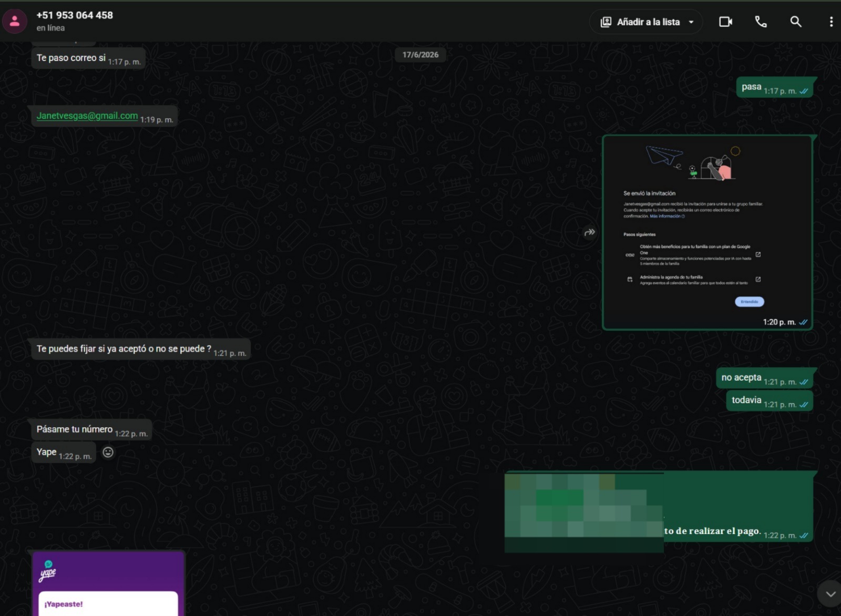Open the three-dot chat menu
The width and height of the screenshot is (841, 616).
point(831,22)
